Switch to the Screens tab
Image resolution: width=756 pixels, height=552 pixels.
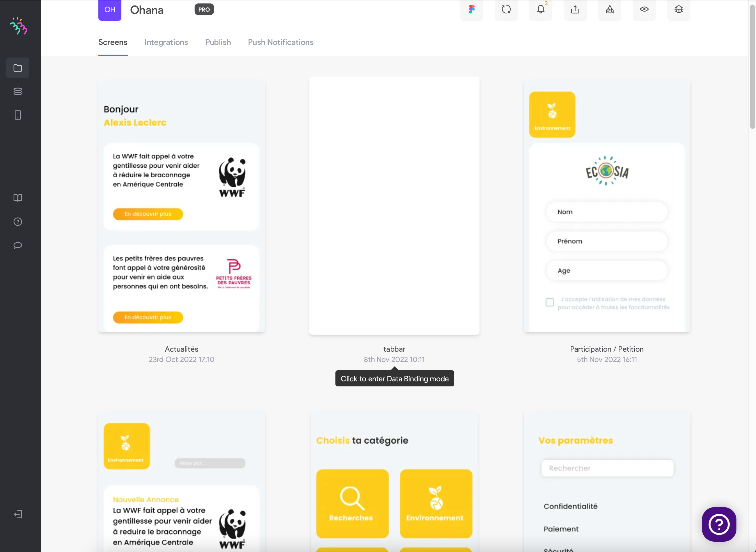[113, 42]
